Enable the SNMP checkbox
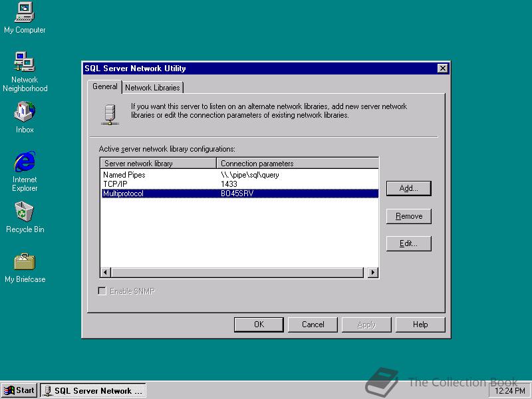 pos(102,291)
